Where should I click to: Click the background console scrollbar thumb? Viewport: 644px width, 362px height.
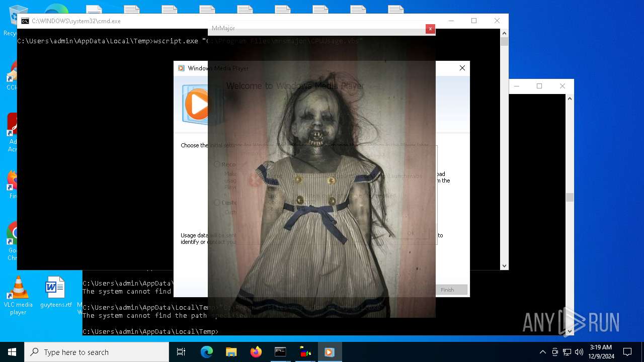pyautogui.click(x=570, y=198)
